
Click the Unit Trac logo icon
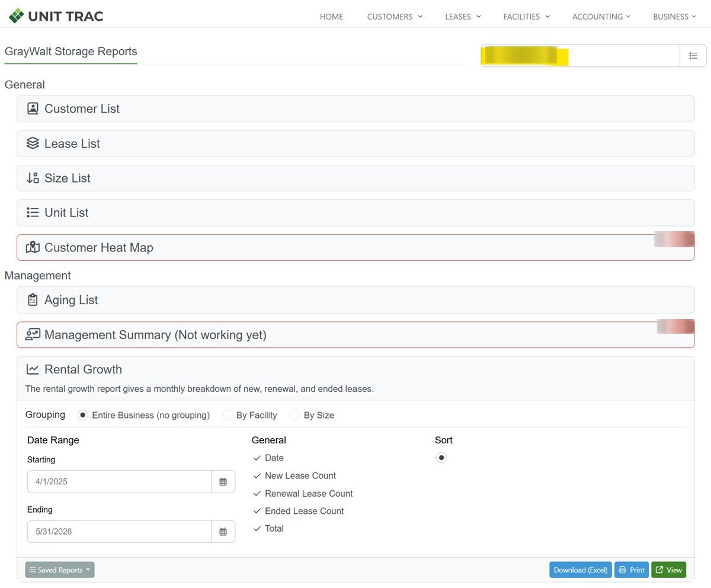[x=17, y=15]
